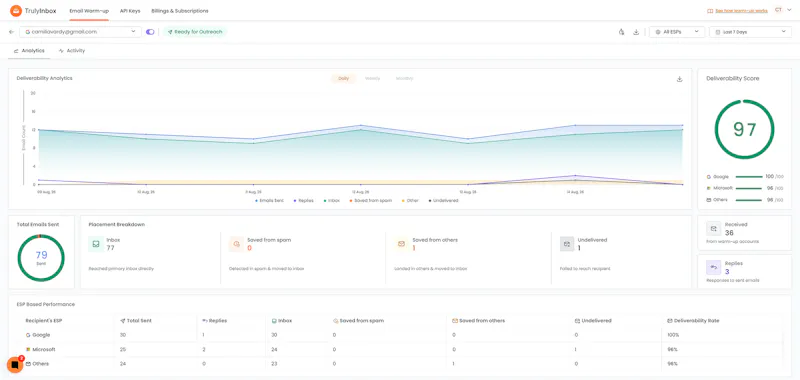Click the Saved from others envelope icon
The width and height of the screenshot is (800, 380).
point(402,244)
